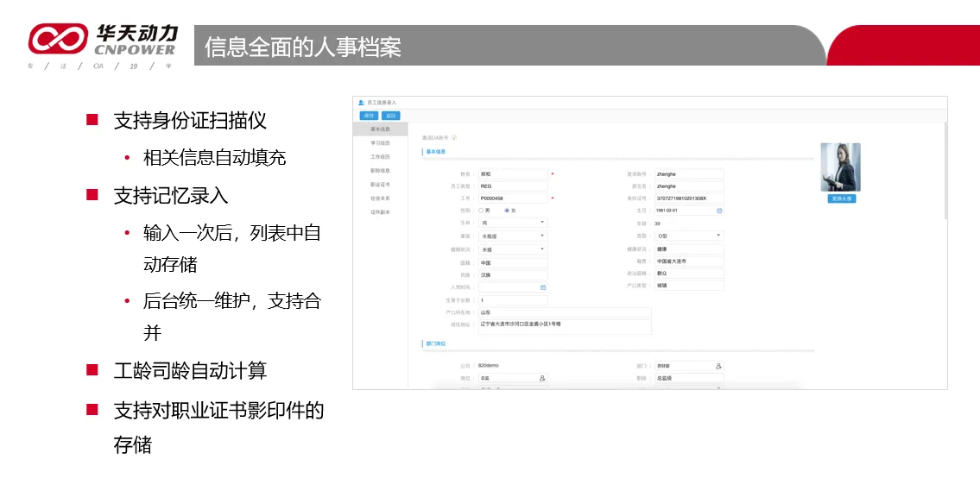
Task: Select the 女 gender radio button
Action: tap(507, 211)
